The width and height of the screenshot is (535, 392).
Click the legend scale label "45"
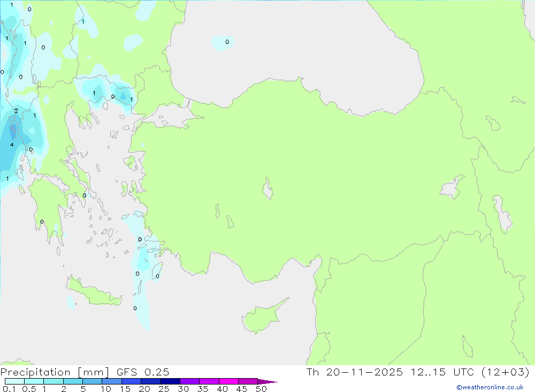[x=242, y=389]
